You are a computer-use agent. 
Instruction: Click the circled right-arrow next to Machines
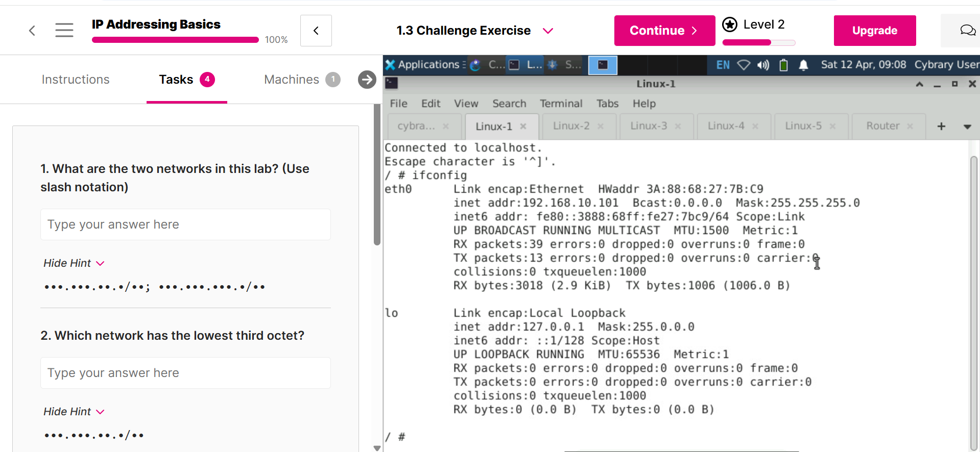pyautogui.click(x=367, y=80)
